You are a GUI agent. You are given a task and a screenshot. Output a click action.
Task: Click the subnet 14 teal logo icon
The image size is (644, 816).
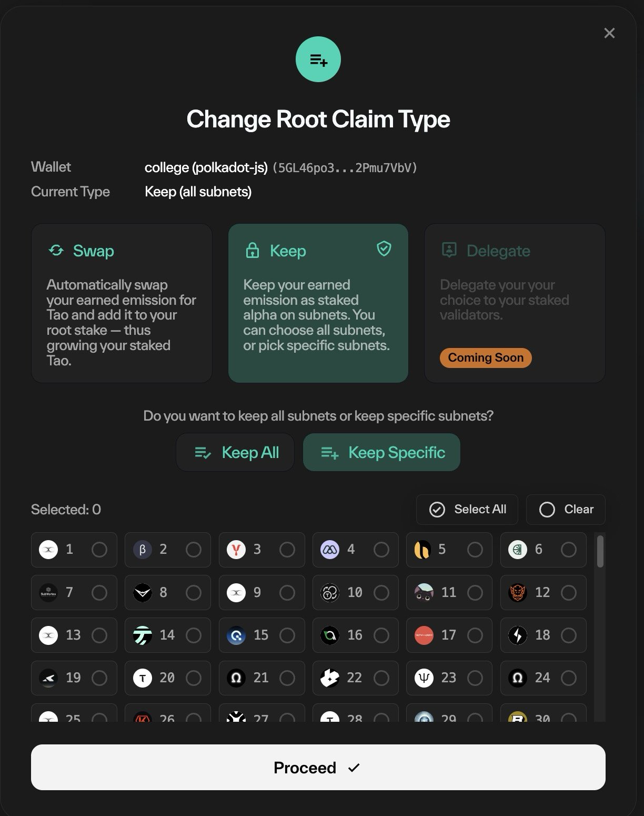click(143, 635)
